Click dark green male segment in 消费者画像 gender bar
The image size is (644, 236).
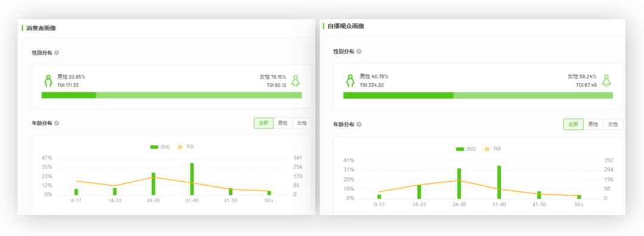point(69,95)
